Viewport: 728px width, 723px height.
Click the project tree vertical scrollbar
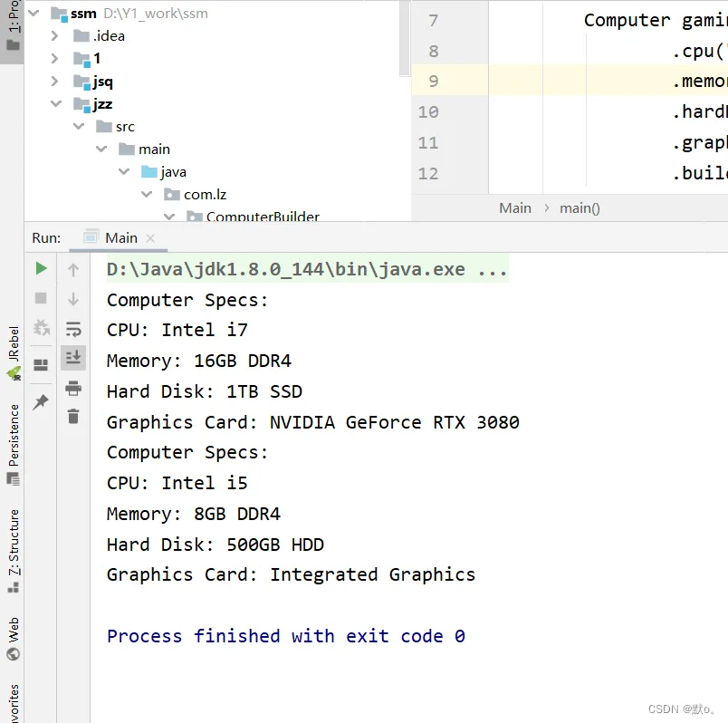pos(405,38)
